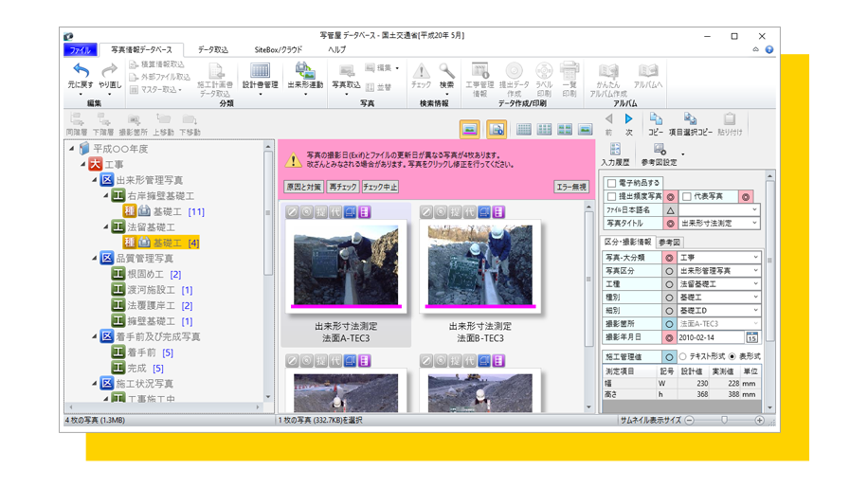The height and width of the screenshot is (488, 868).
Task: Check the 代表写真 checkbox
Action: pos(687,196)
